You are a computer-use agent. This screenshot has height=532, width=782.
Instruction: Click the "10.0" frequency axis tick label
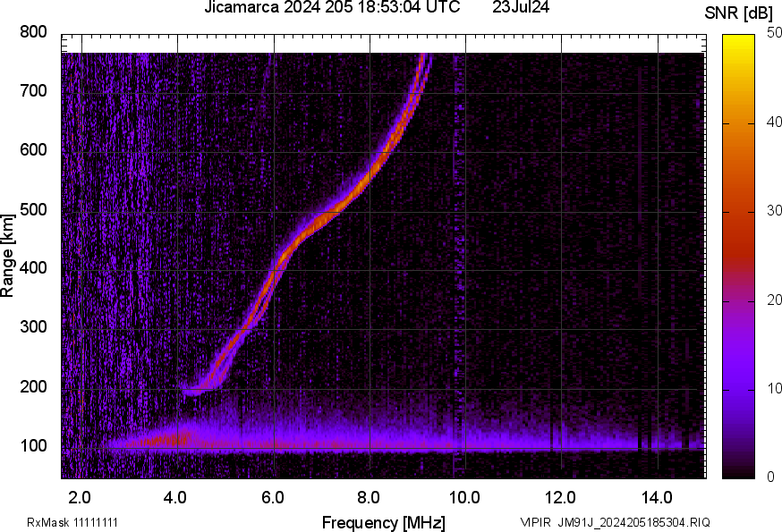pyautogui.click(x=463, y=496)
